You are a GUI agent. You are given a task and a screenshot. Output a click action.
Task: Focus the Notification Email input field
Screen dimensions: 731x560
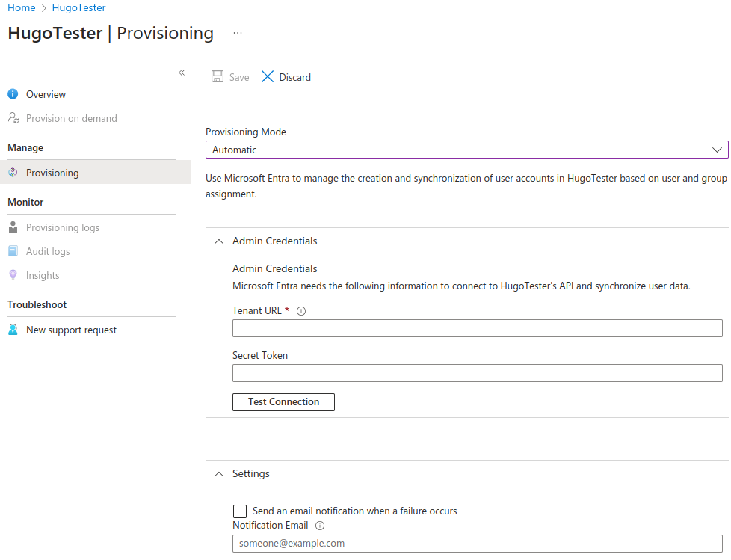[x=478, y=544]
